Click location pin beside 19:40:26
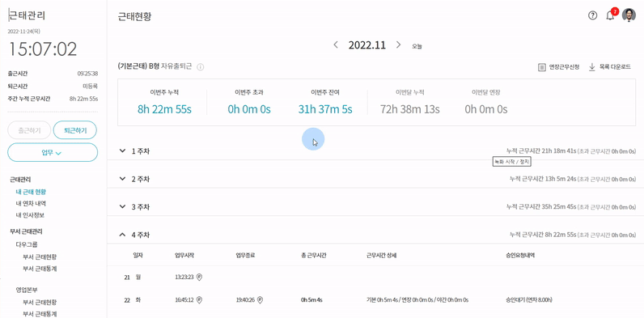Viewport: 644px width, 318px height. (x=260, y=300)
